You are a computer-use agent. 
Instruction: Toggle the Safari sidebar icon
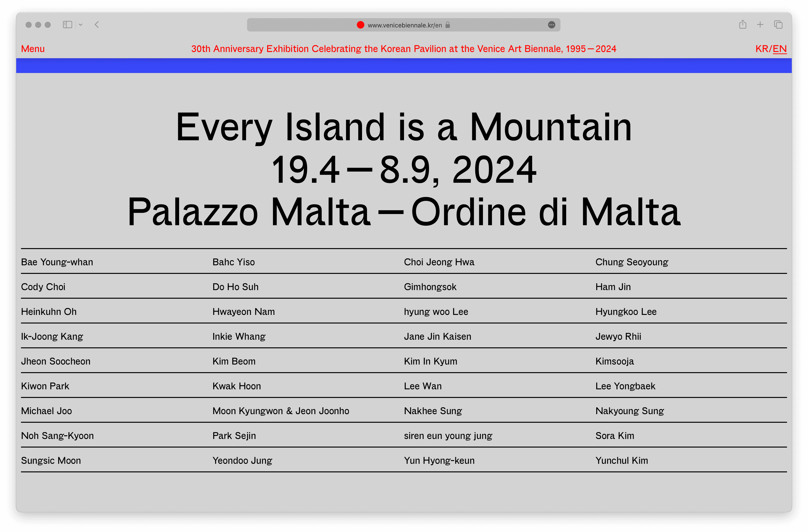[67, 25]
